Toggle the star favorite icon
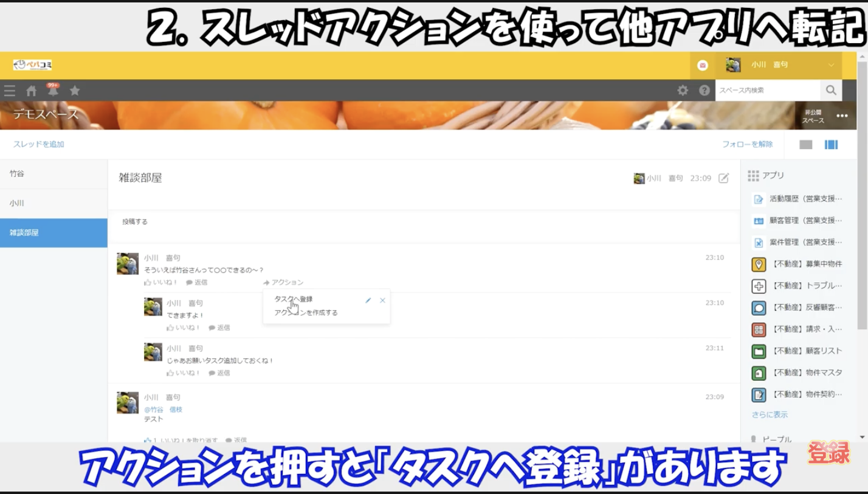 point(74,90)
